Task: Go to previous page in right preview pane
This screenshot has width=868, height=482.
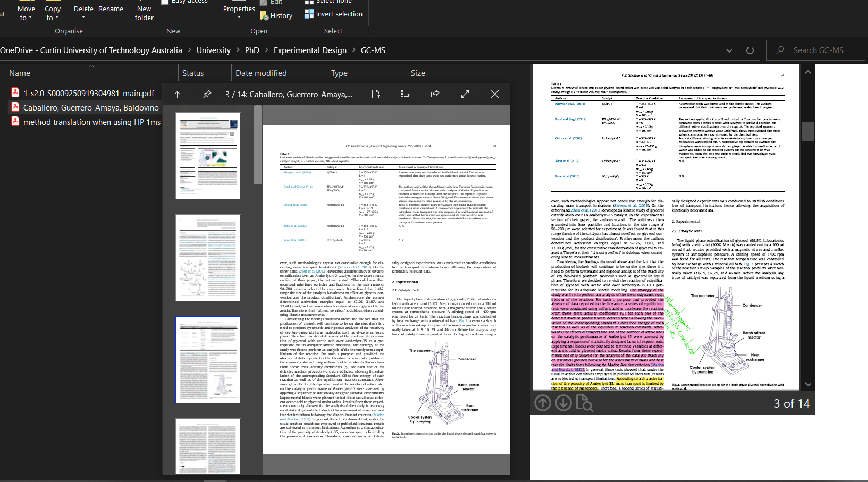Action: 542,403
